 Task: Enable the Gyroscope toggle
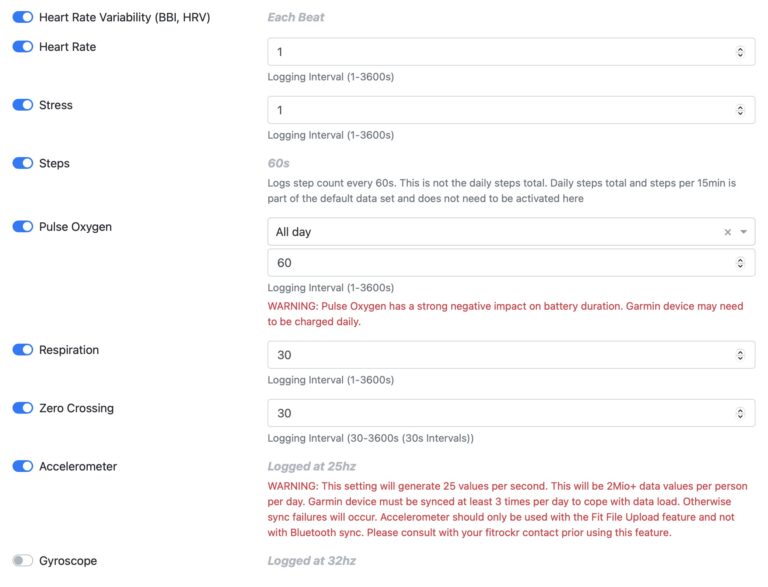[23, 561]
